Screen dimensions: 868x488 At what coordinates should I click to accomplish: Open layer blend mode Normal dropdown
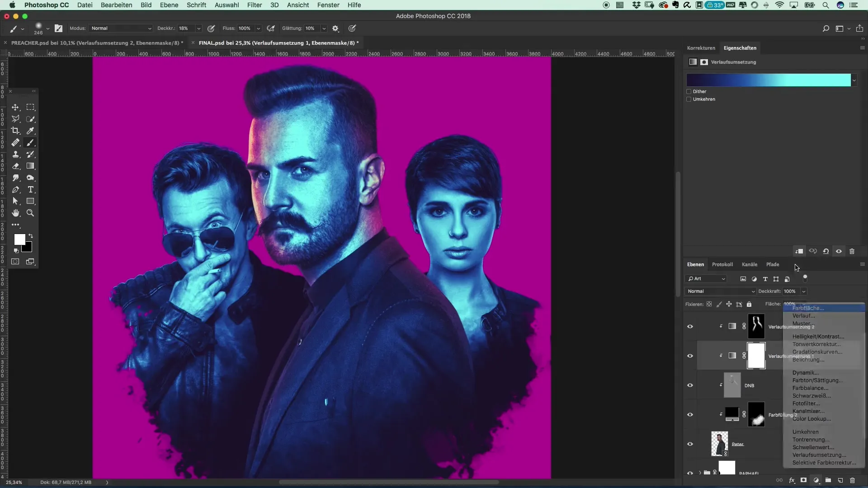coord(721,291)
